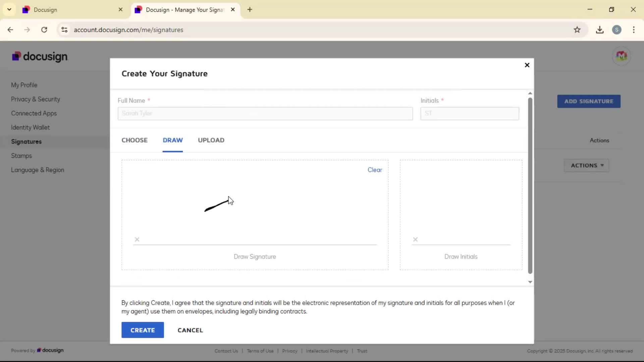Image resolution: width=644 pixels, height=362 pixels.
Task: Open the Trust footer link
Action: (x=362, y=351)
